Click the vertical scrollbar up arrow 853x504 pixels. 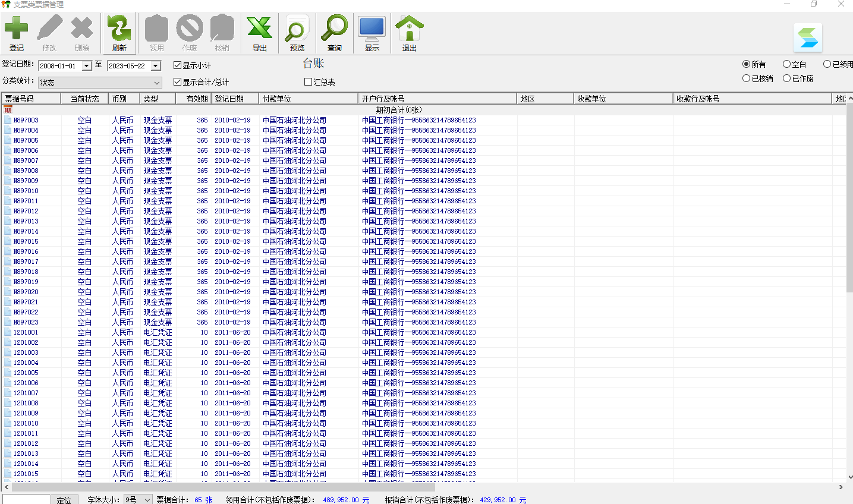(x=849, y=98)
